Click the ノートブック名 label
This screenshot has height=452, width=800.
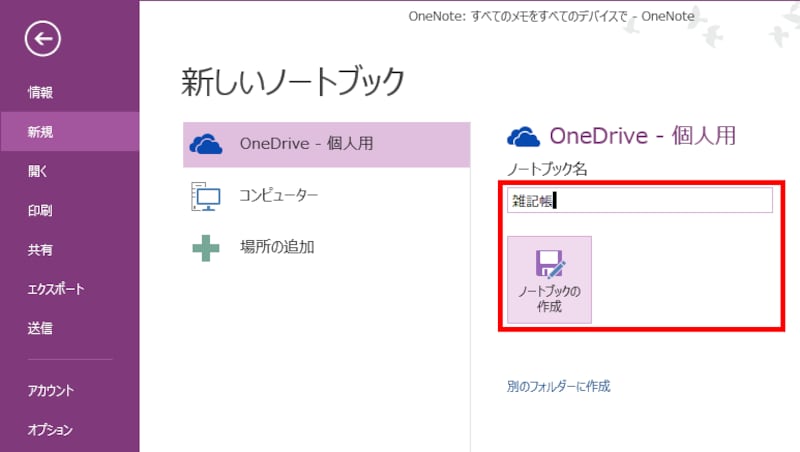[547, 168]
